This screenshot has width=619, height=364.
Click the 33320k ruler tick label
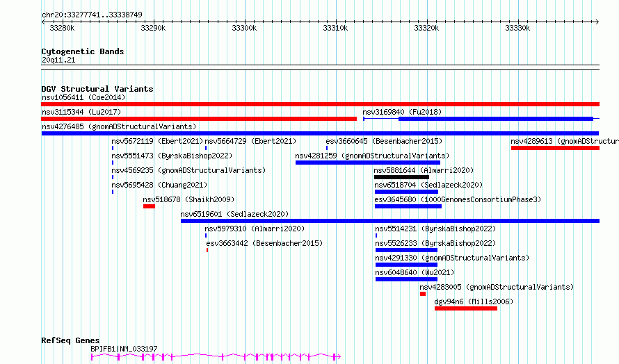tap(426, 28)
